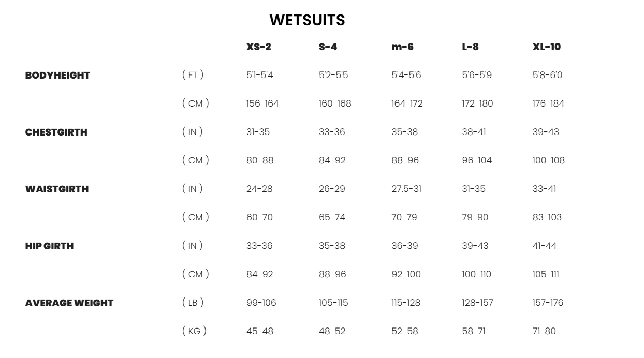
Task: Select the 156-164 body height cell
Action: coord(262,103)
